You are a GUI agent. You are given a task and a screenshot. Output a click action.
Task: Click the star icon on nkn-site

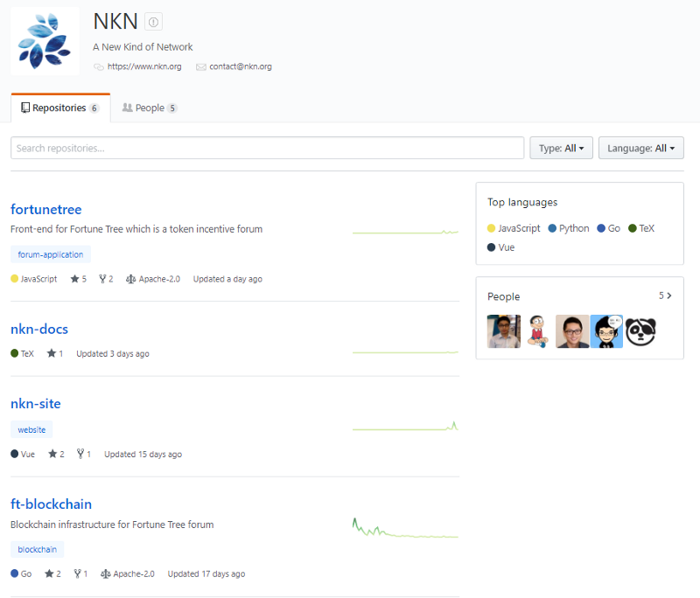(52, 454)
